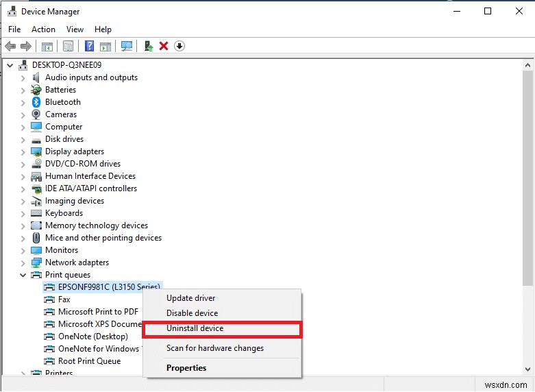The image size is (535, 392).
Task: Select the Keyboards category label
Action: tap(64, 213)
